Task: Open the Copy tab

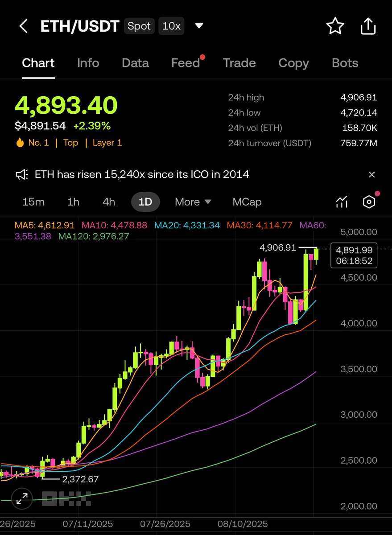Action: (x=293, y=63)
